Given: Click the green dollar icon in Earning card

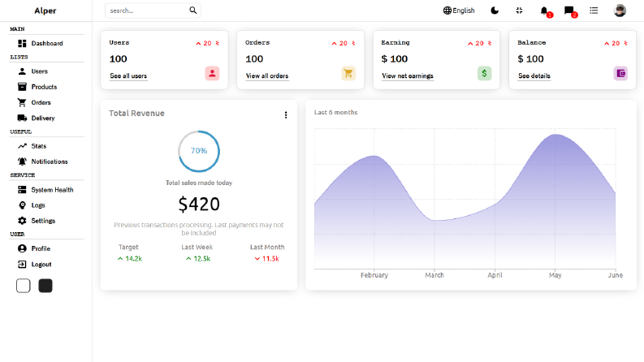Looking at the screenshot, I should (485, 74).
